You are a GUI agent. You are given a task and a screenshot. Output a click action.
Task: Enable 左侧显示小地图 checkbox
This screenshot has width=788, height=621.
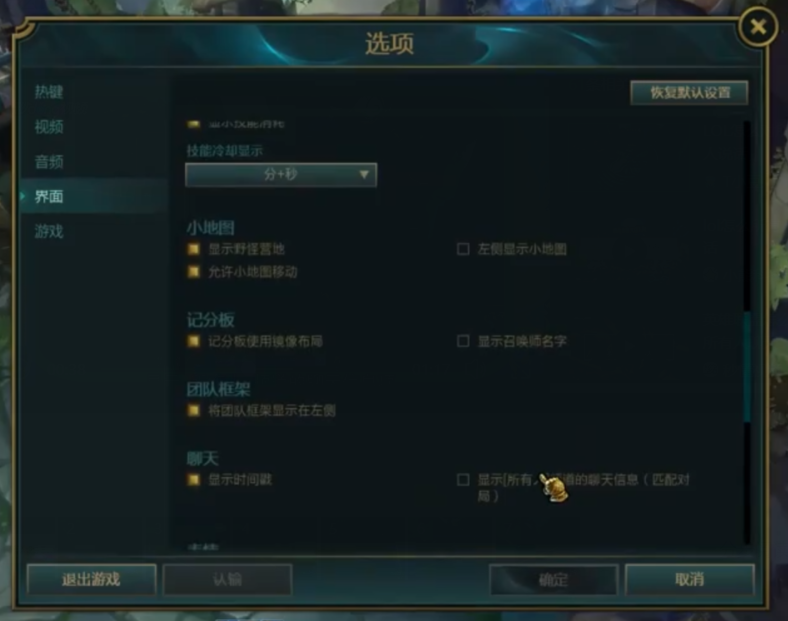tap(463, 249)
